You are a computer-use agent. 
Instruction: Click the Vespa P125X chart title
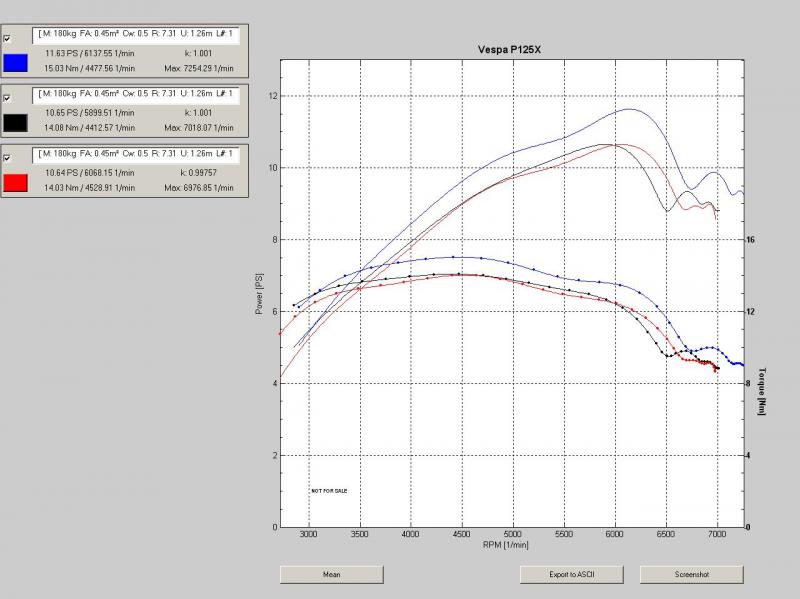tap(509, 49)
